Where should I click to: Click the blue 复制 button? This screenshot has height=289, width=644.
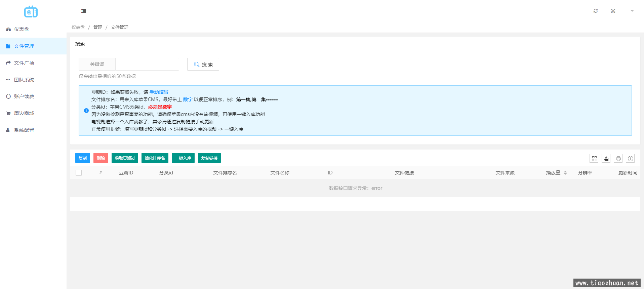[x=83, y=158]
